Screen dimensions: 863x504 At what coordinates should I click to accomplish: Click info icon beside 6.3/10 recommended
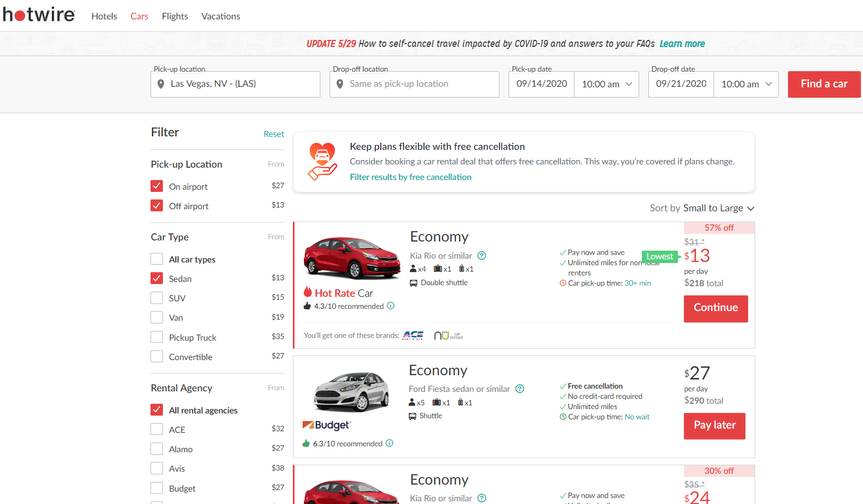389,443
